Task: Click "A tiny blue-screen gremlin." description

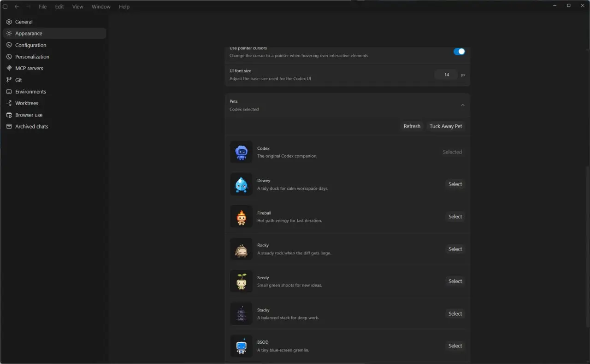Action: [283, 350]
